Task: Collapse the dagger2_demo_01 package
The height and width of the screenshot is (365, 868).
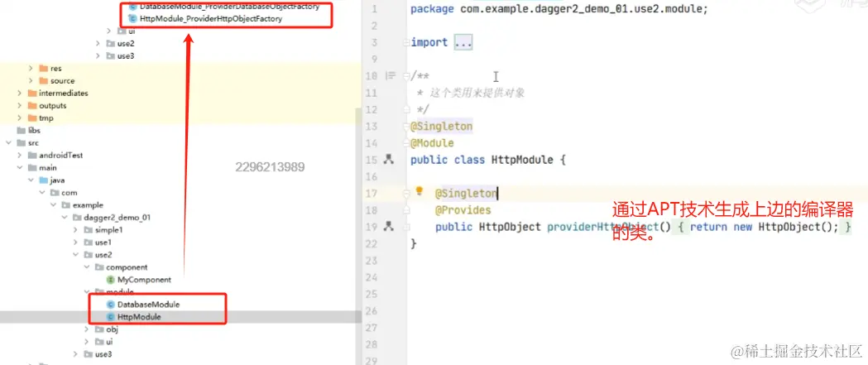Action: [65, 218]
